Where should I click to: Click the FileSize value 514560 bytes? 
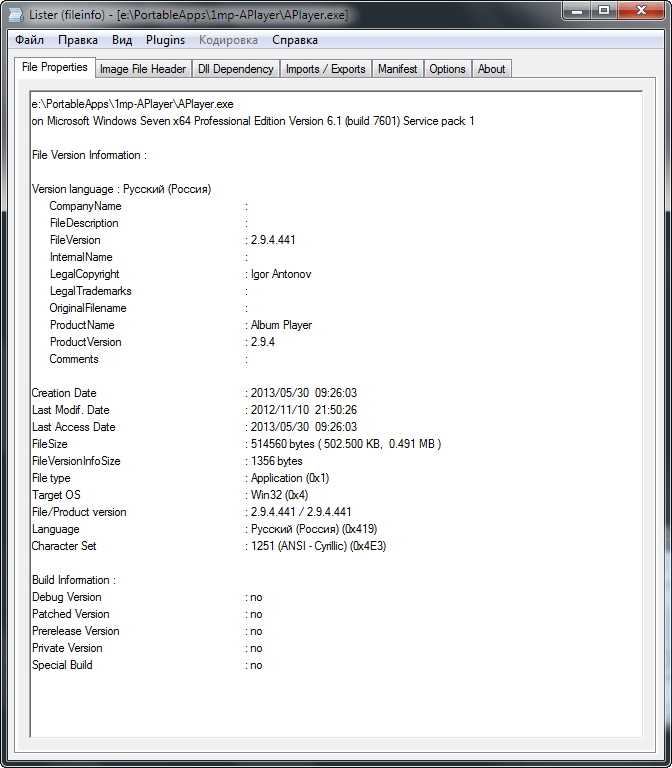[x=283, y=444]
